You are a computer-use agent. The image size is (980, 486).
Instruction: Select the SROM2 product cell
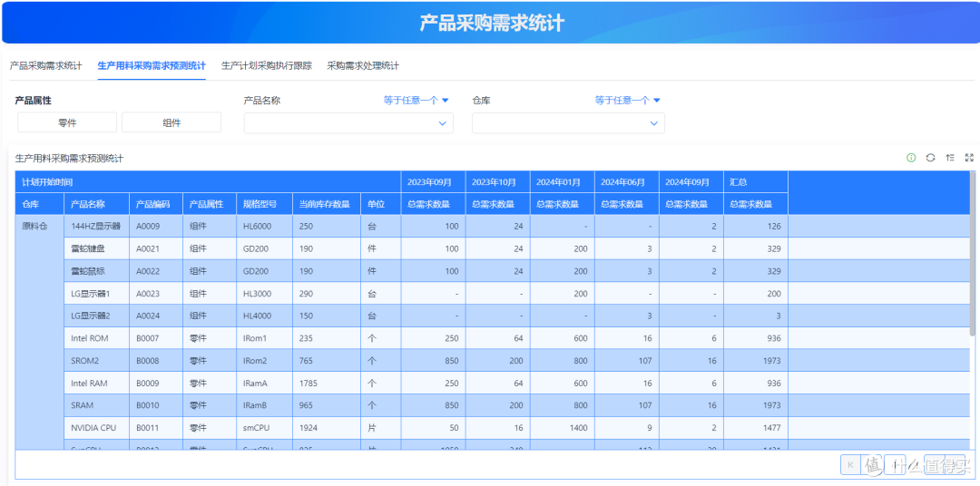pos(97,361)
